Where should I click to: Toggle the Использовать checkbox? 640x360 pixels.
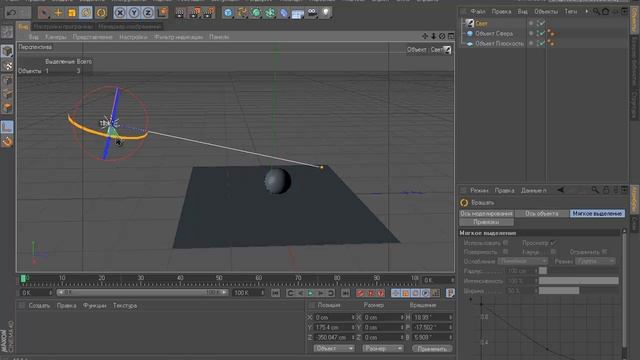tap(505, 243)
